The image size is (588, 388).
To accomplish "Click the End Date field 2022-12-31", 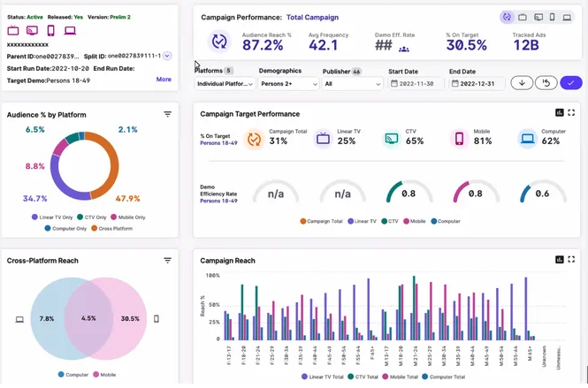I will pyautogui.click(x=477, y=84).
